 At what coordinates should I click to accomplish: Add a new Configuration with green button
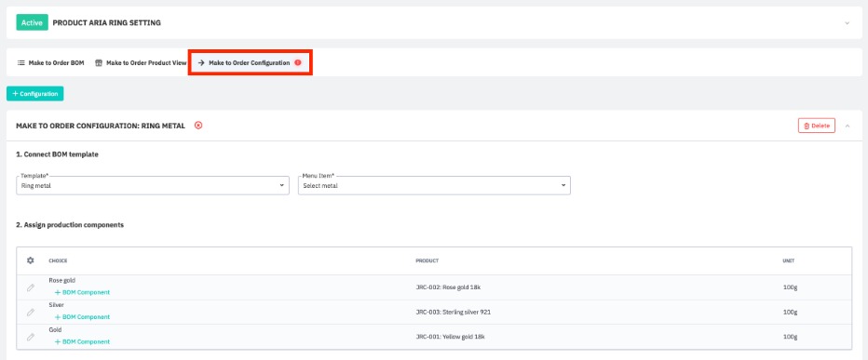tap(35, 94)
